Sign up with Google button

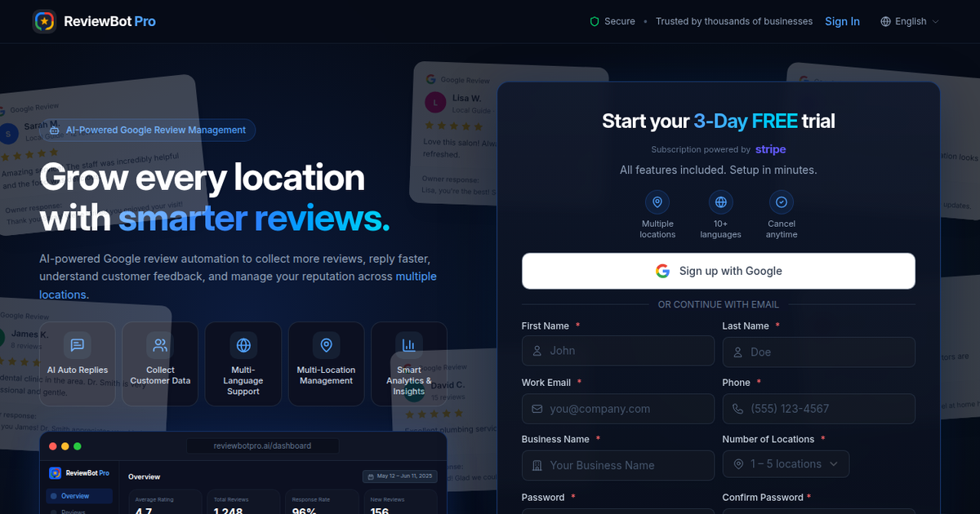point(719,271)
